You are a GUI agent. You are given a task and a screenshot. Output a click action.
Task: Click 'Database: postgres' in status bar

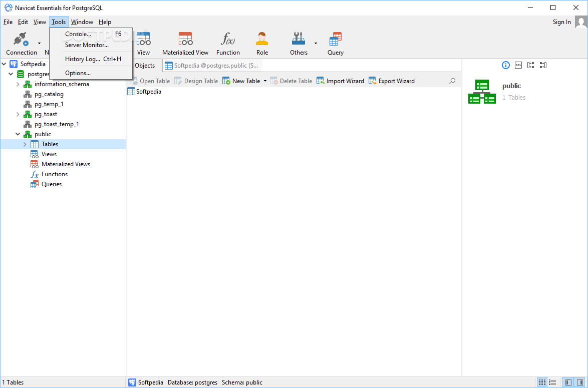[192, 382]
